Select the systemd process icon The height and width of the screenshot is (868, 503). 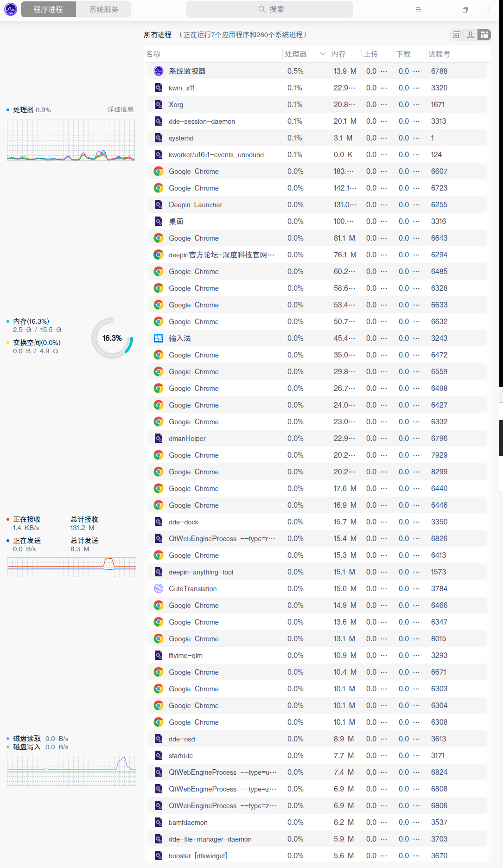[159, 138]
